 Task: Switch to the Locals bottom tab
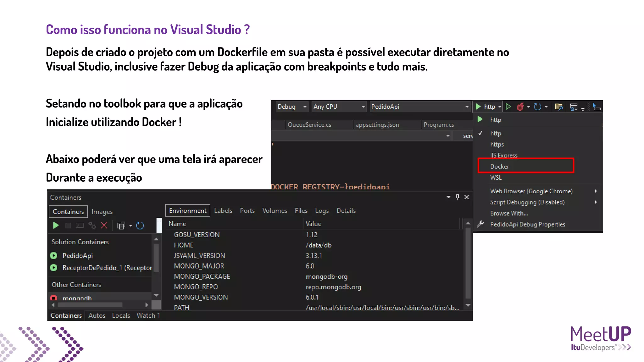point(121,315)
